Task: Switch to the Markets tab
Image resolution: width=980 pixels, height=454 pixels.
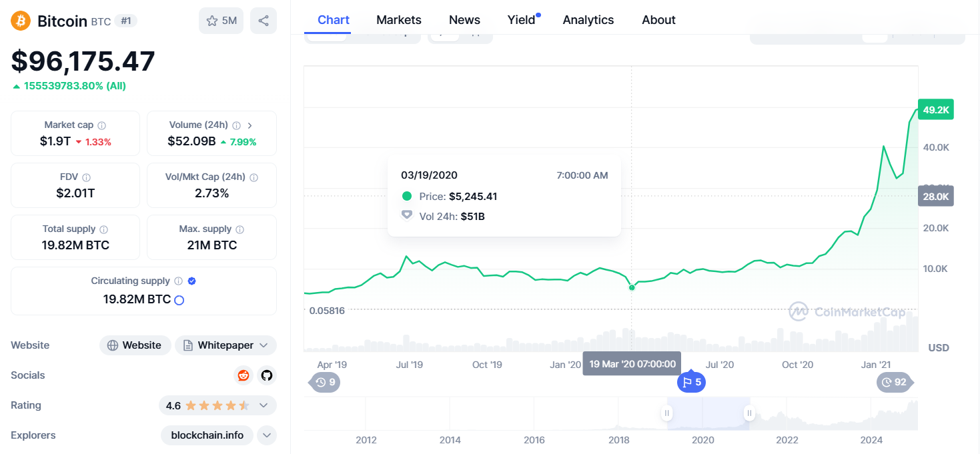Action: click(x=399, y=20)
